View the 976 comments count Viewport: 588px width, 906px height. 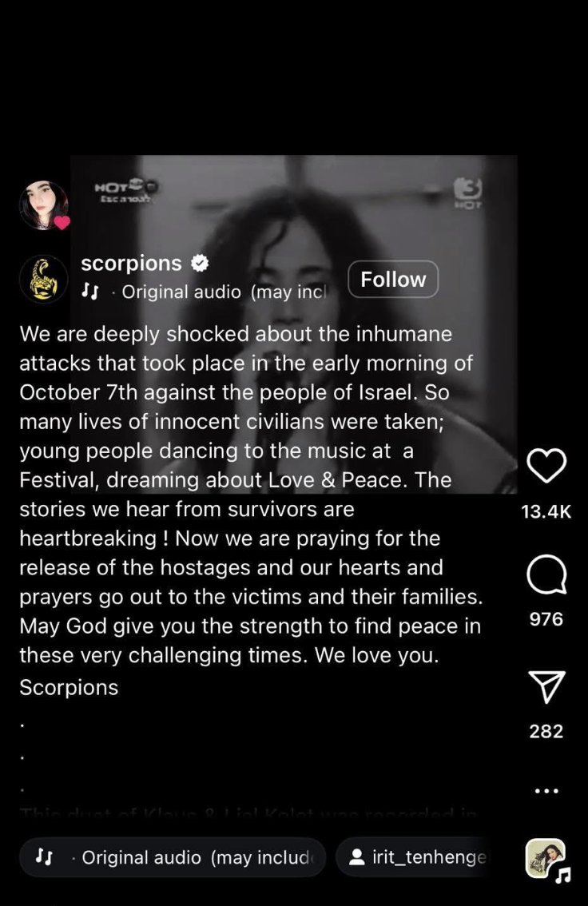click(546, 619)
